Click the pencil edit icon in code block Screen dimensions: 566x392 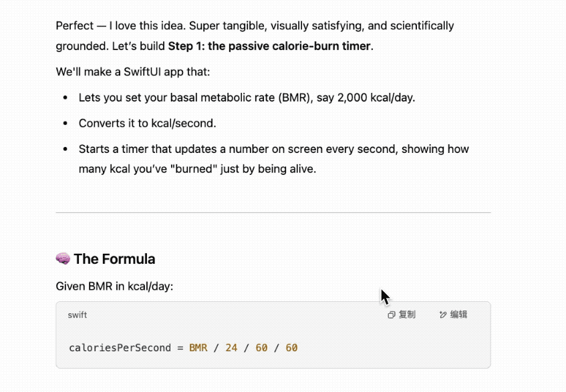tap(443, 315)
